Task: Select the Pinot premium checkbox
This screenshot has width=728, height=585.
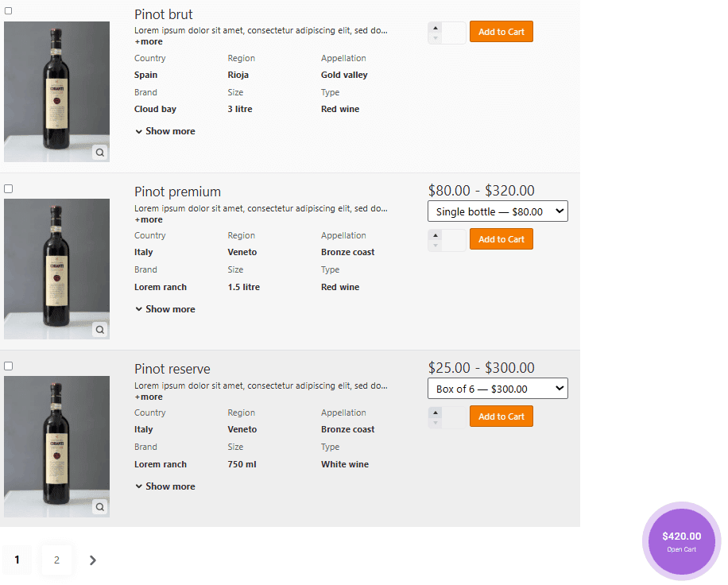Action: click(9, 188)
